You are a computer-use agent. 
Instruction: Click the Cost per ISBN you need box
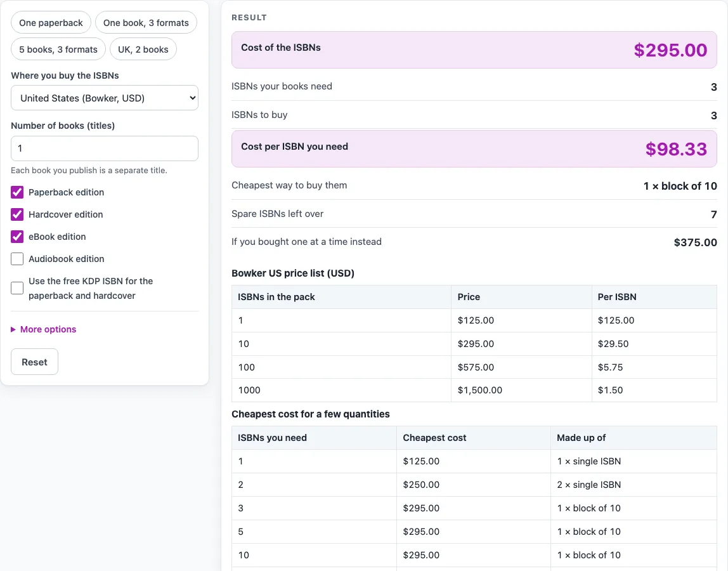point(474,148)
